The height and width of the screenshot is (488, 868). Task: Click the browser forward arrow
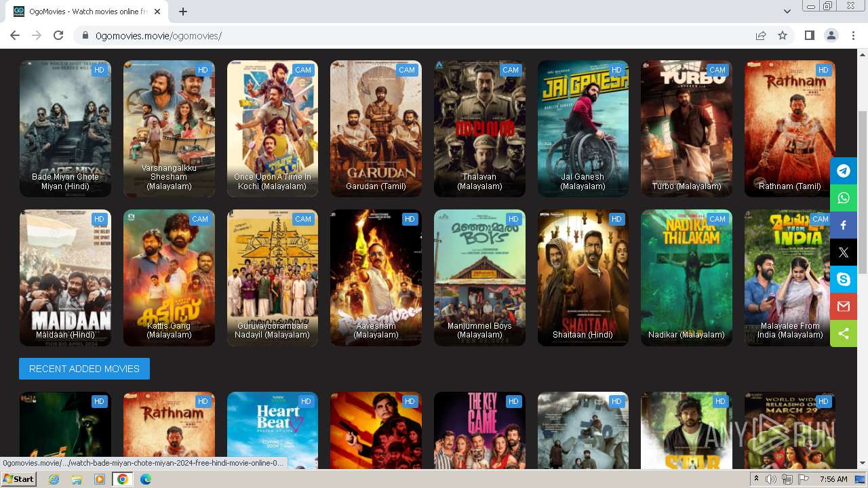click(x=37, y=35)
